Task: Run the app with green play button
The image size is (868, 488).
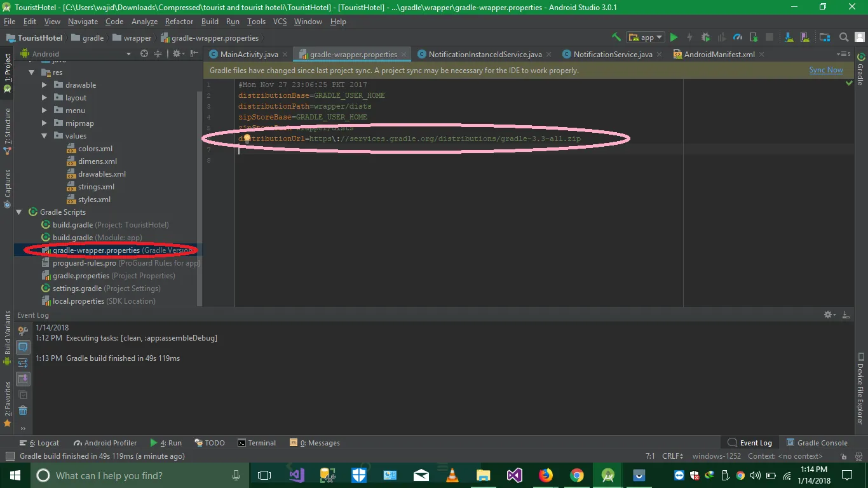Action: click(674, 37)
